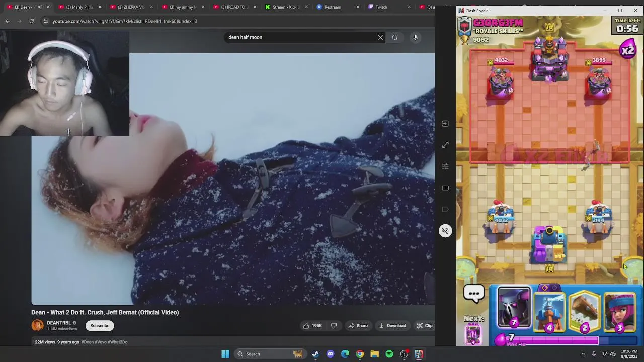The width and height of the screenshot is (644, 362).
Task: Open OBS Studio from the taskbar
Action: pyautogui.click(x=404, y=354)
